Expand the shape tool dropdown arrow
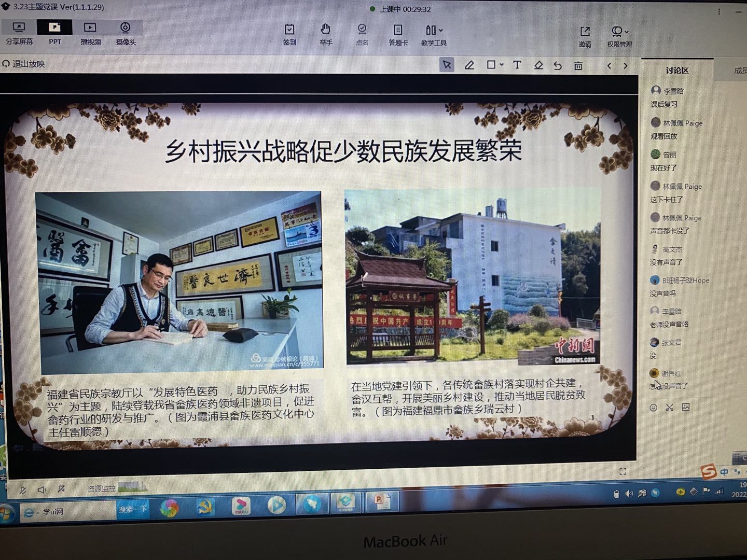The height and width of the screenshot is (560, 747). click(x=502, y=65)
